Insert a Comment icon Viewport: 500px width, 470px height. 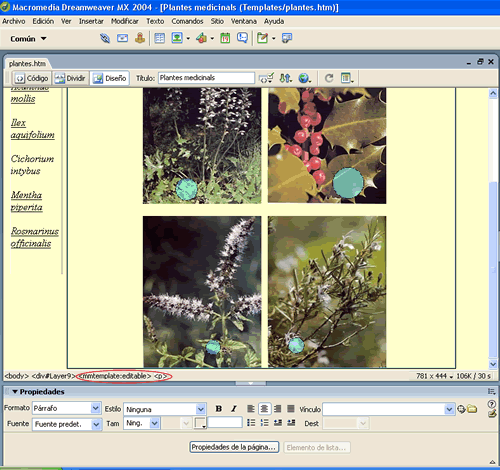click(242, 38)
